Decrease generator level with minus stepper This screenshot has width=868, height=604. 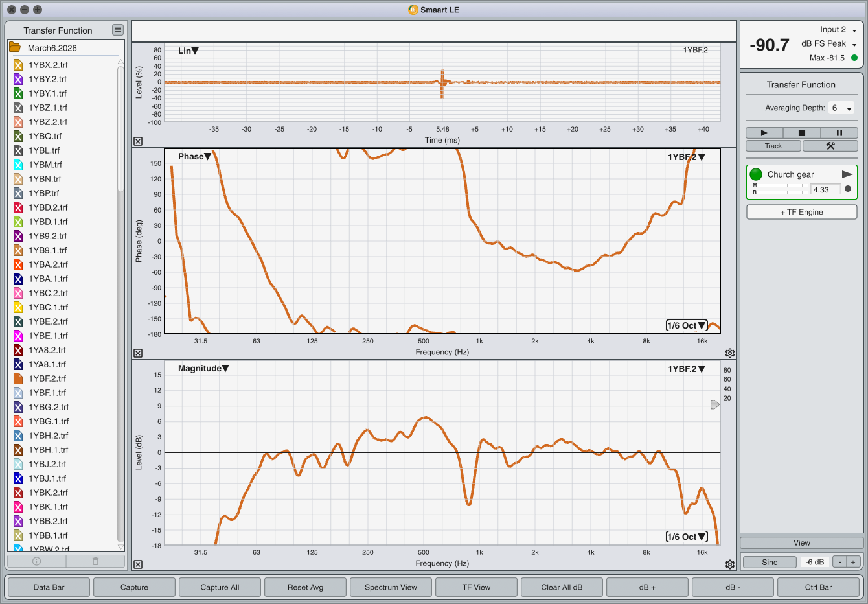tap(839, 562)
